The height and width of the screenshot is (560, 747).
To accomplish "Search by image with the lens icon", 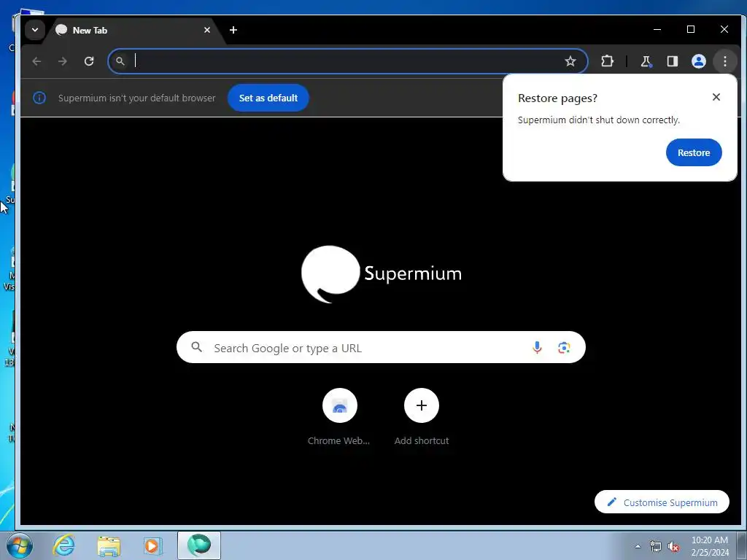I will [564, 347].
